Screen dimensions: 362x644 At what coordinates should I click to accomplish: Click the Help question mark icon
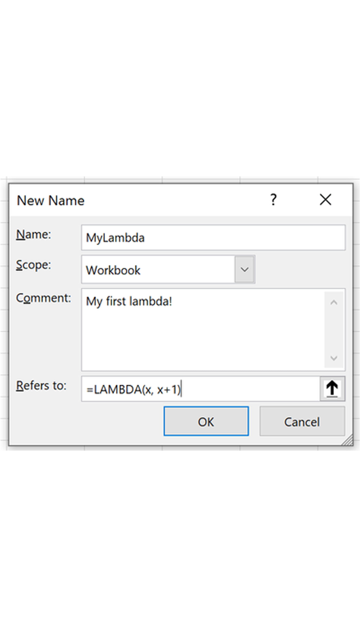click(274, 200)
